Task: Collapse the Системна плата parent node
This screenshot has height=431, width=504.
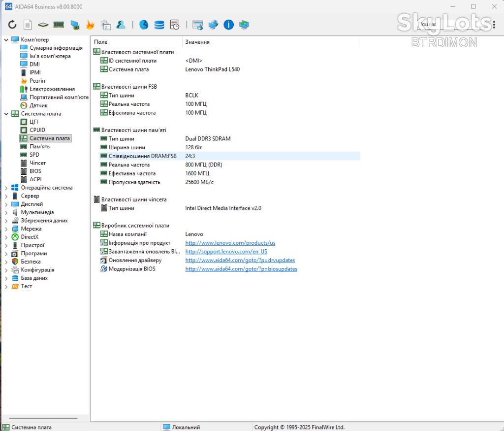Action: (6, 114)
